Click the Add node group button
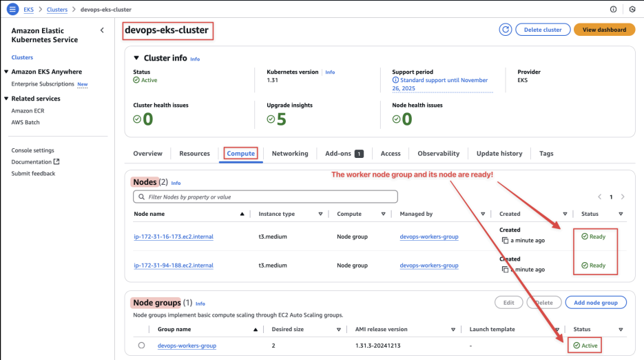 click(596, 302)
